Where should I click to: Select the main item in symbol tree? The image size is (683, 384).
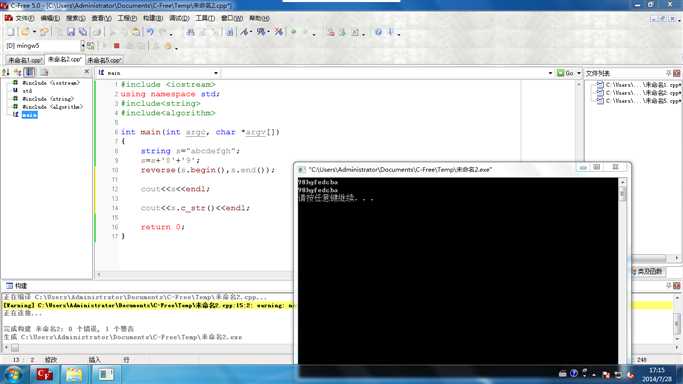(x=30, y=115)
